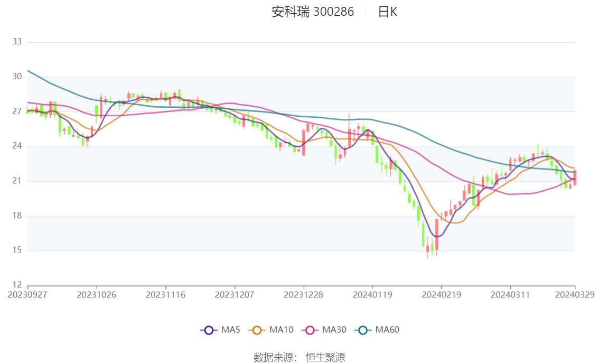Toggle the MA60 legend series
Screen dimensions: 599x364
point(377,330)
